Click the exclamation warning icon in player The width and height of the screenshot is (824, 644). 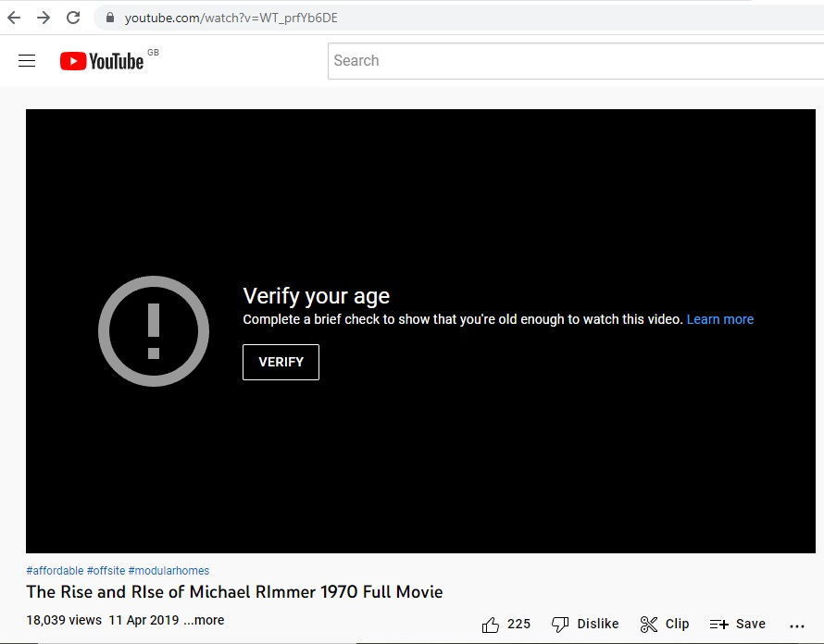(x=154, y=331)
